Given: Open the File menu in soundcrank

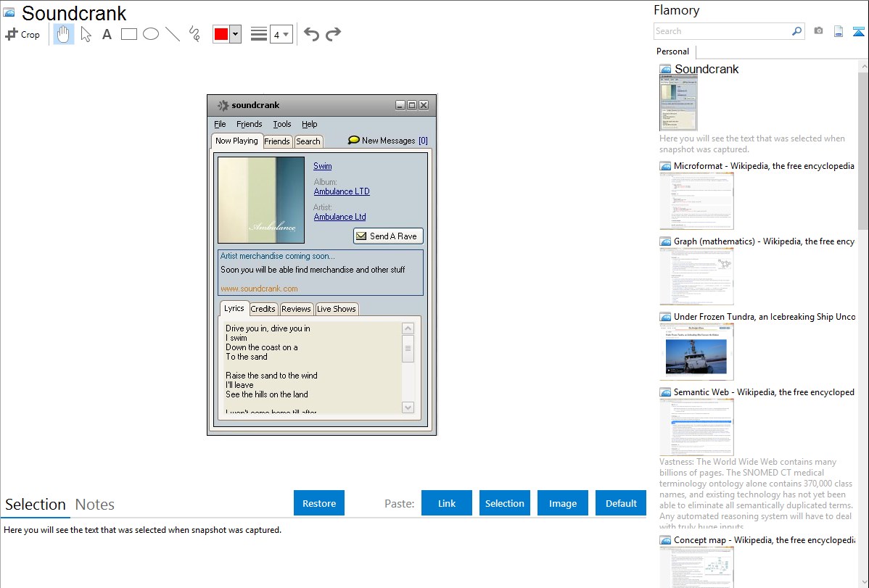Looking at the screenshot, I should pos(220,124).
